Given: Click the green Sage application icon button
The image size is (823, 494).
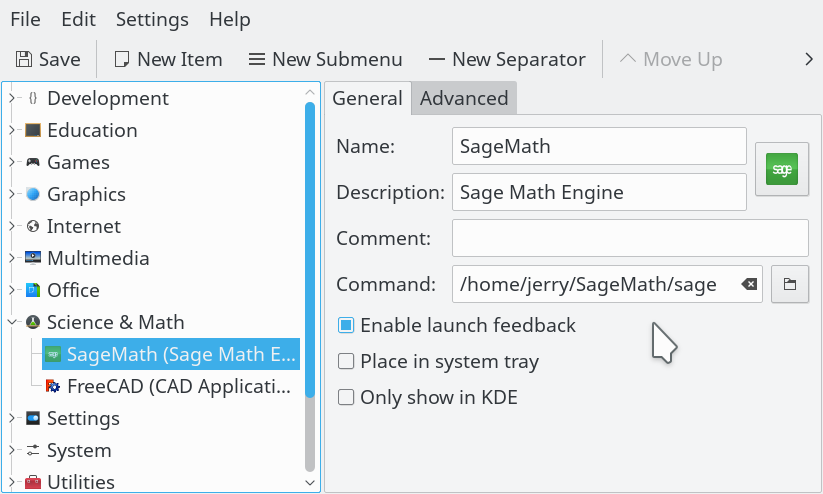Looking at the screenshot, I should tap(782, 169).
